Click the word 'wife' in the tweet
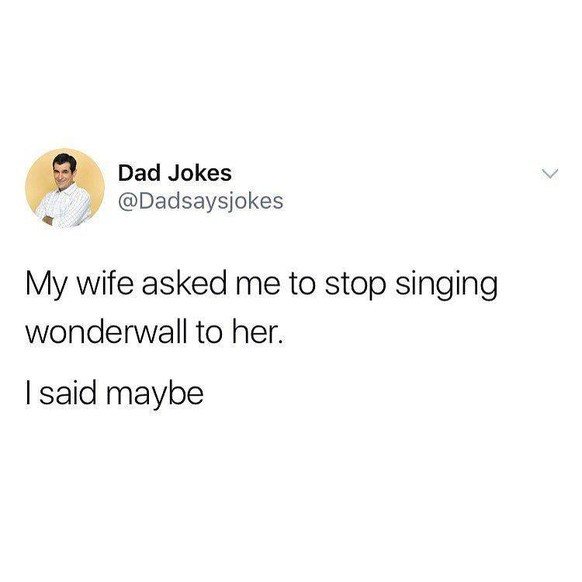Image resolution: width=582 pixels, height=582 pixels. point(104,284)
